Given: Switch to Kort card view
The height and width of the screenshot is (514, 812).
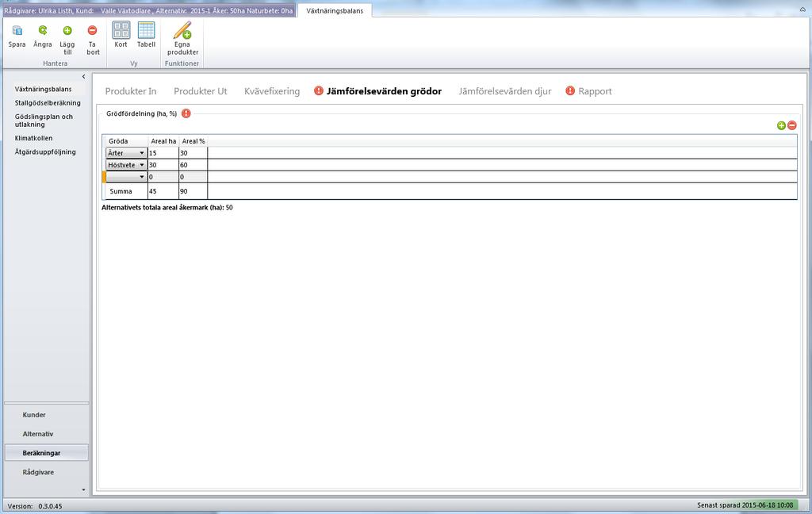Looking at the screenshot, I should [121, 35].
